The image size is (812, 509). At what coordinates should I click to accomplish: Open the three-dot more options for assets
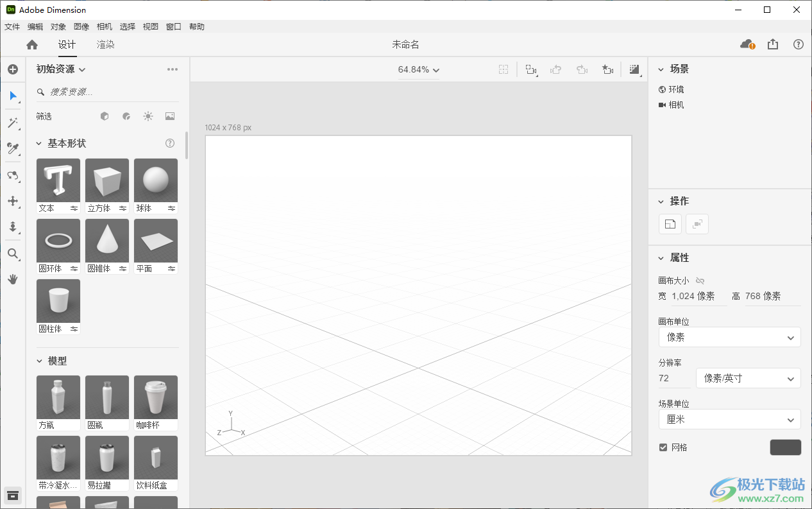click(x=173, y=69)
